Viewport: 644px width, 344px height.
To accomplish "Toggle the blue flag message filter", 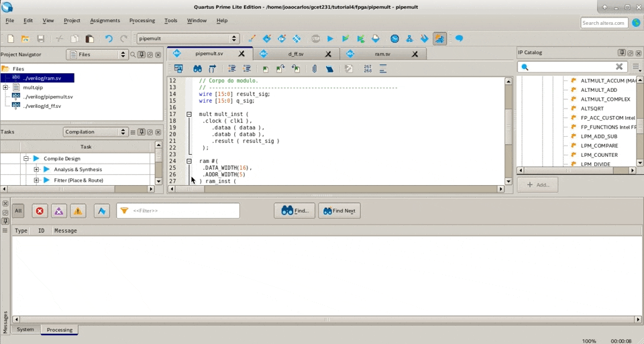I will pos(102,211).
